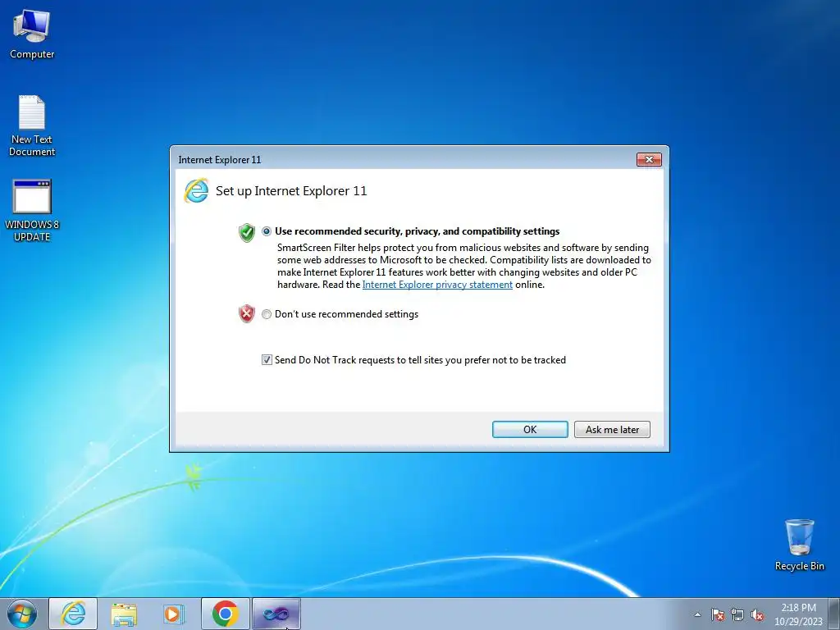Uncheck Send Do Not Track requests checkbox
Image resolution: width=840 pixels, height=630 pixels.
(267, 360)
